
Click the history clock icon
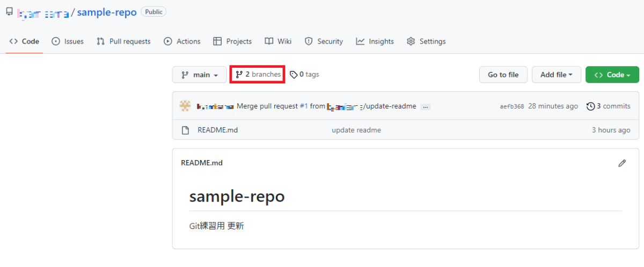(x=591, y=106)
